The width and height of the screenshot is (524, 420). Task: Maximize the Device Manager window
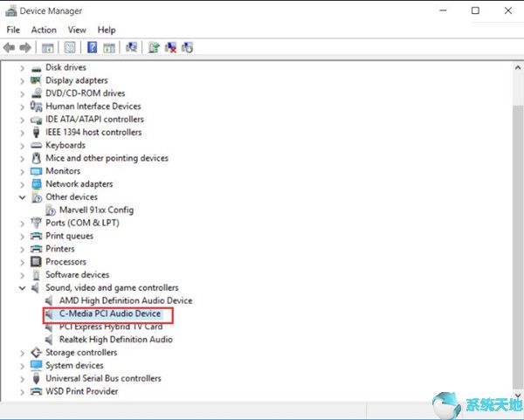click(x=475, y=10)
